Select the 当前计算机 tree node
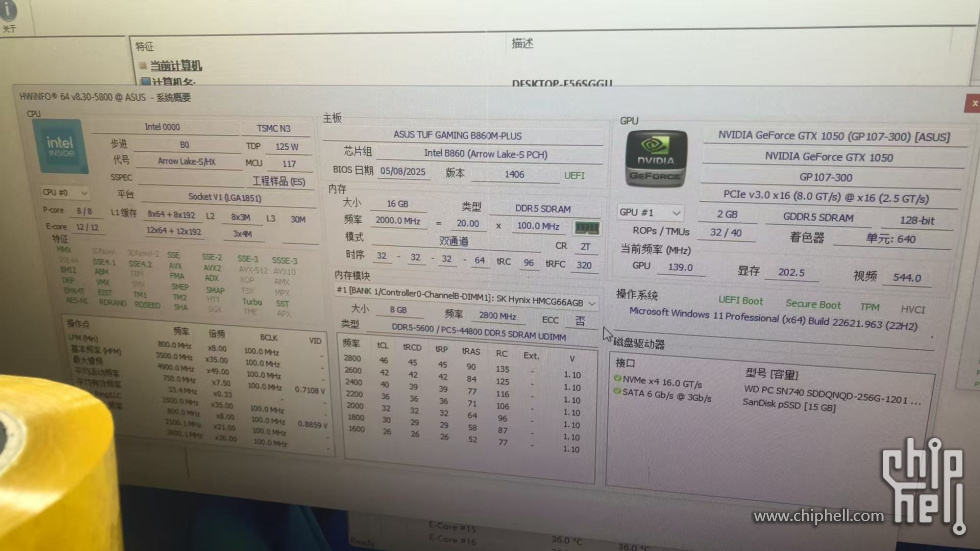Image resolution: width=980 pixels, height=551 pixels. tap(176, 66)
